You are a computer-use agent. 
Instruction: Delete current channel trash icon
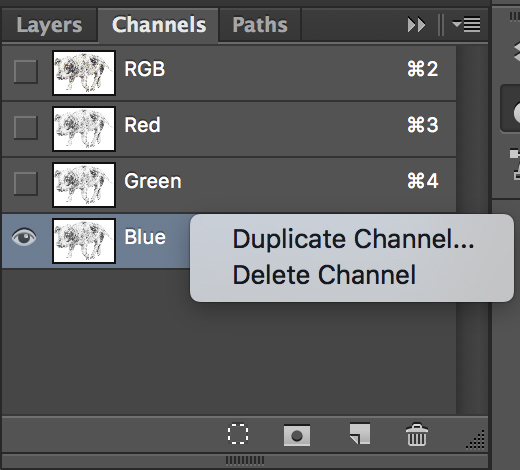click(x=417, y=434)
